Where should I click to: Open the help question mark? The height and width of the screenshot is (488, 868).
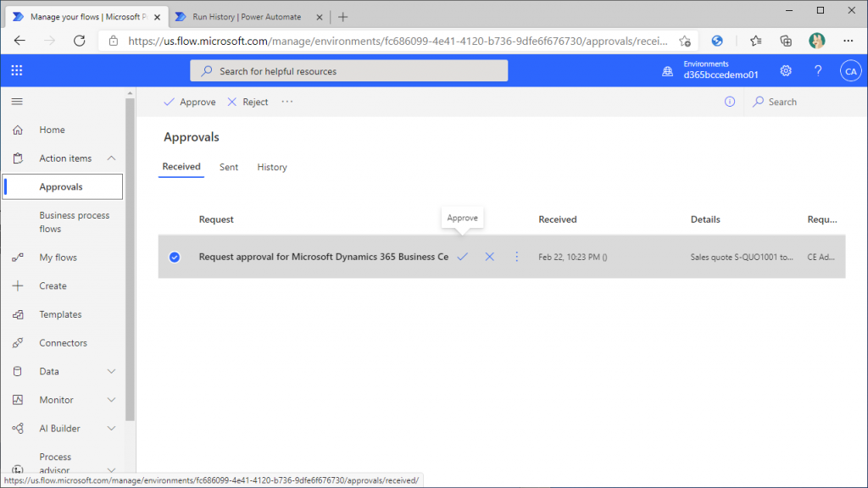(818, 70)
